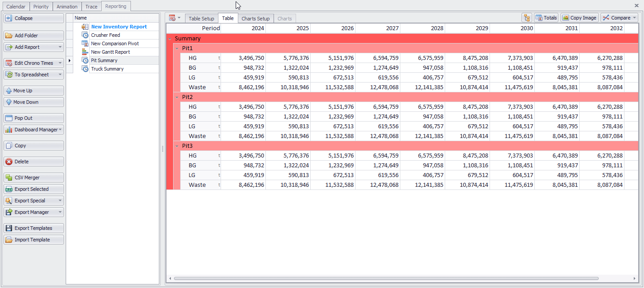
Task: Click the red Delete icon
Action: tap(9, 162)
